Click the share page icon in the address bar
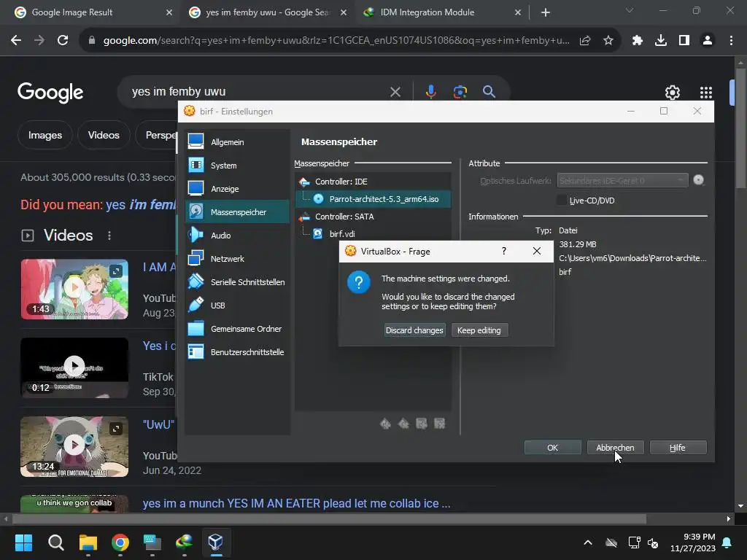Viewport: 747px width, 560px height. pyautogui.click(x=585, y=41)
